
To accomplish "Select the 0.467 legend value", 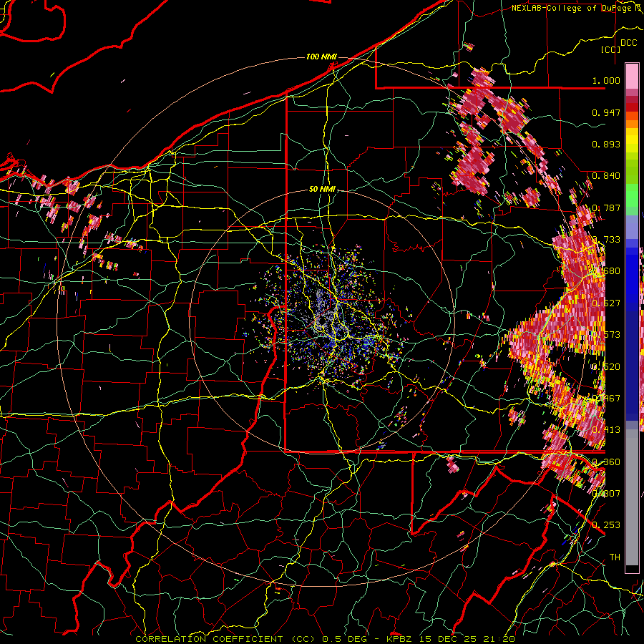I will coord(606,399).
